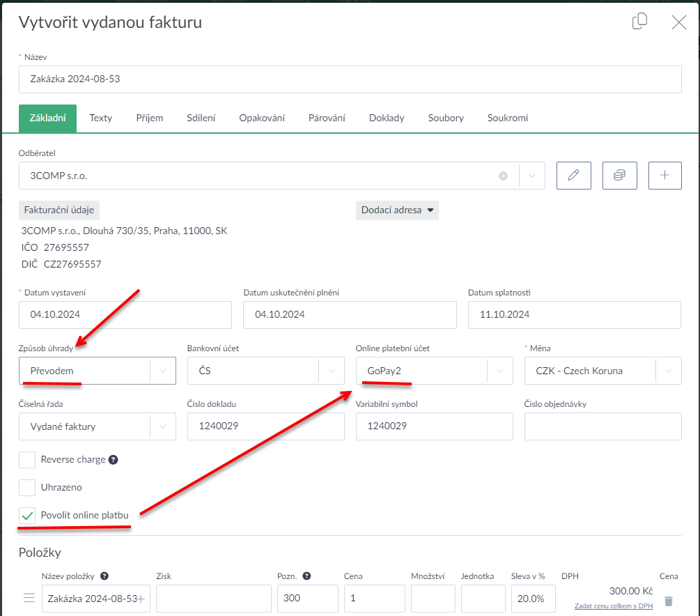Enable the Reverse charge checkbox
This screenshot has height=616, width=700.
pos(27,460)
